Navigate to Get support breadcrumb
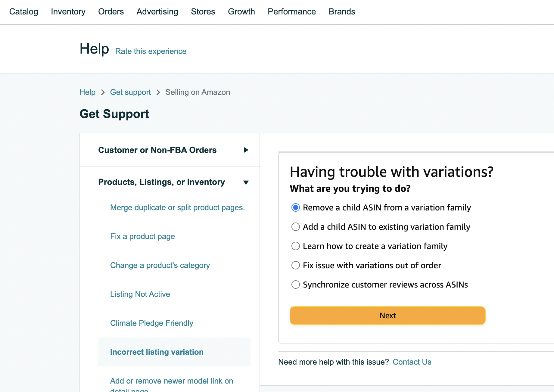Screen dimensions: 554x392 click(x=130, y=92)
